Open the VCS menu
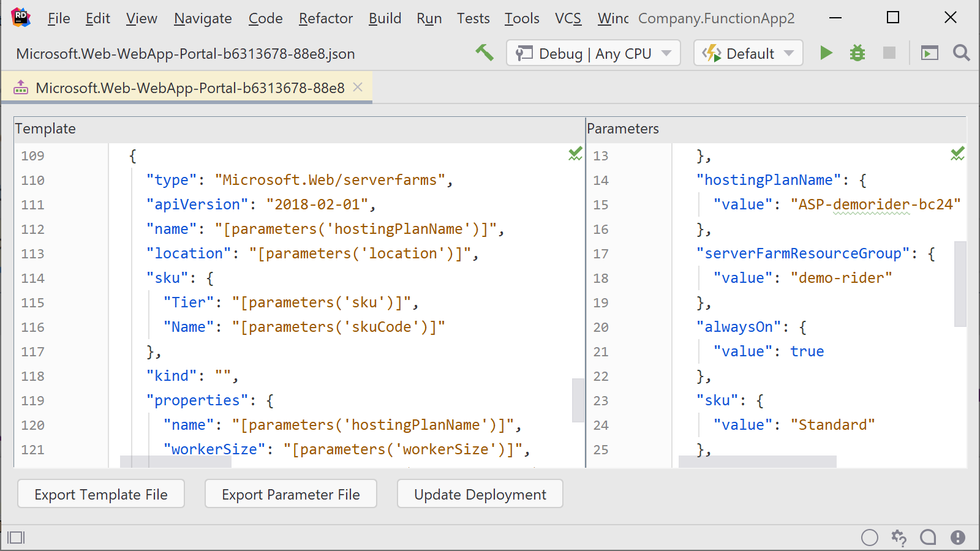The image size is (980, 551). (x=568, y=18)
